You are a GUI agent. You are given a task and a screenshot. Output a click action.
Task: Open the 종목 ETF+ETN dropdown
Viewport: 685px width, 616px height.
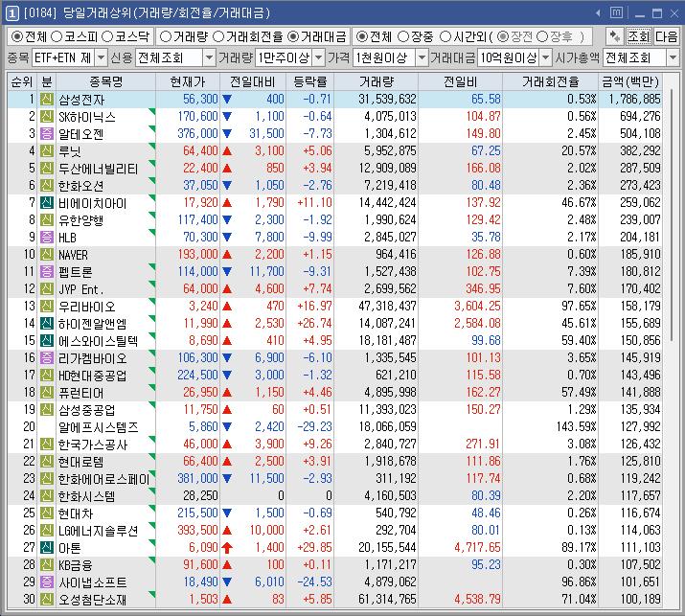pyautogui.click(x=101, y=57)
